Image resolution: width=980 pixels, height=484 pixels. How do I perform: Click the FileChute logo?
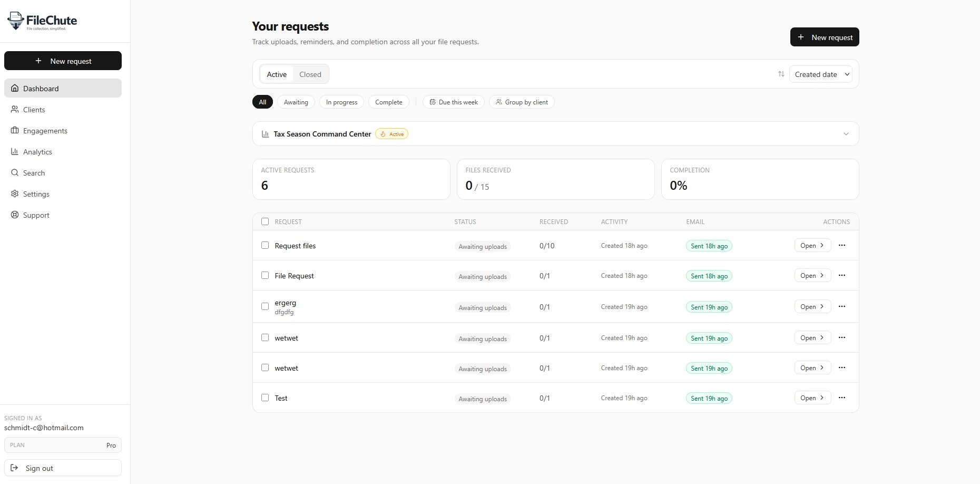point(42,21)
